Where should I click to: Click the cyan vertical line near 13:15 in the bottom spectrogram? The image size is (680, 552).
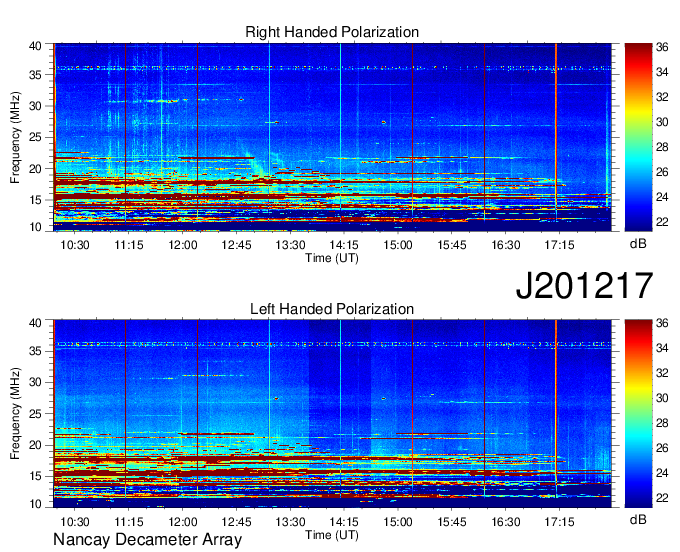coord(269,408)
